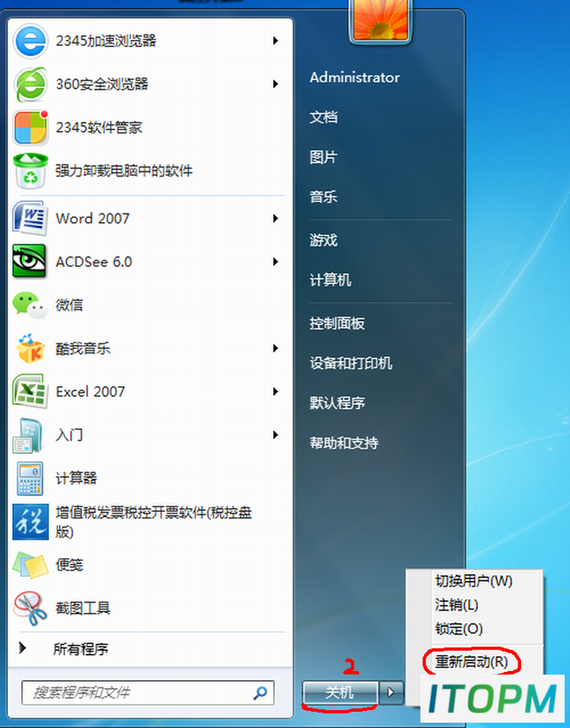Launch ACDSee 6.0 eye icon

pos(29,262)
